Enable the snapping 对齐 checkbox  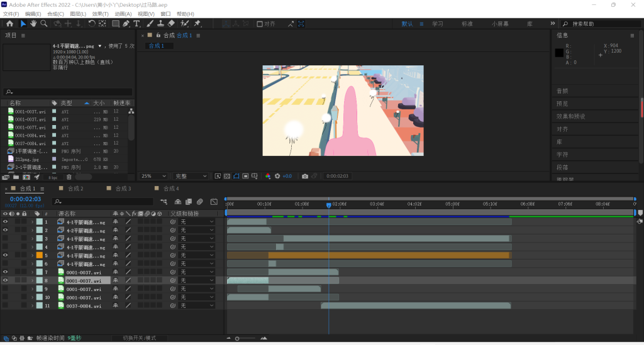coord(260,24)
